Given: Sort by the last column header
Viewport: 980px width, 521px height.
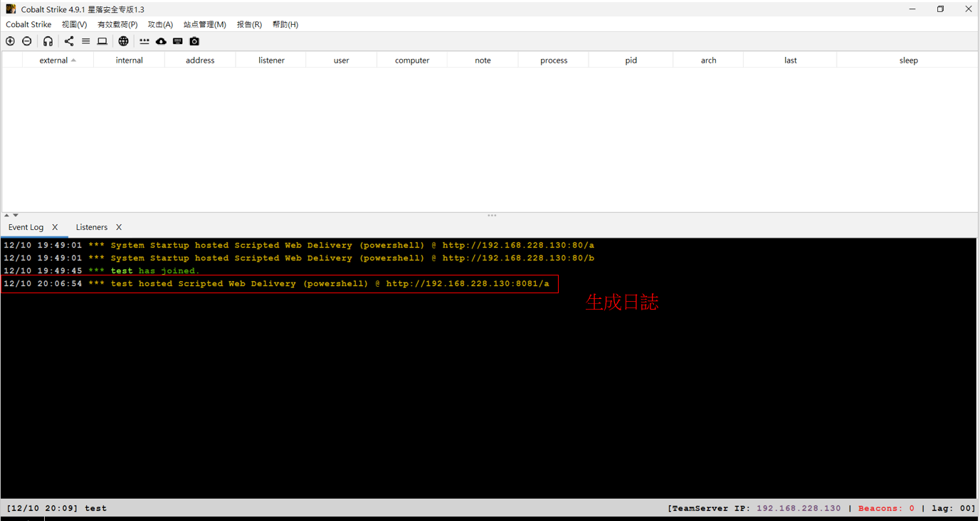Looking at the screenshot, I should 790,60.
